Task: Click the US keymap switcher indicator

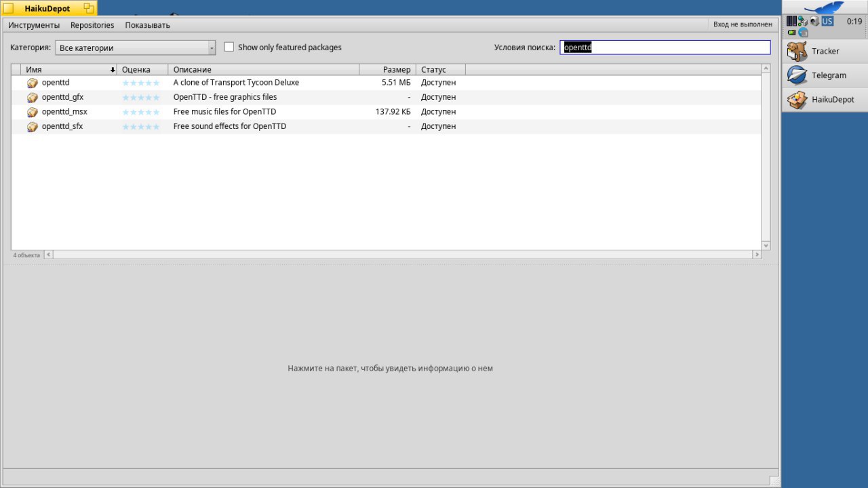Action: [827, 21]
